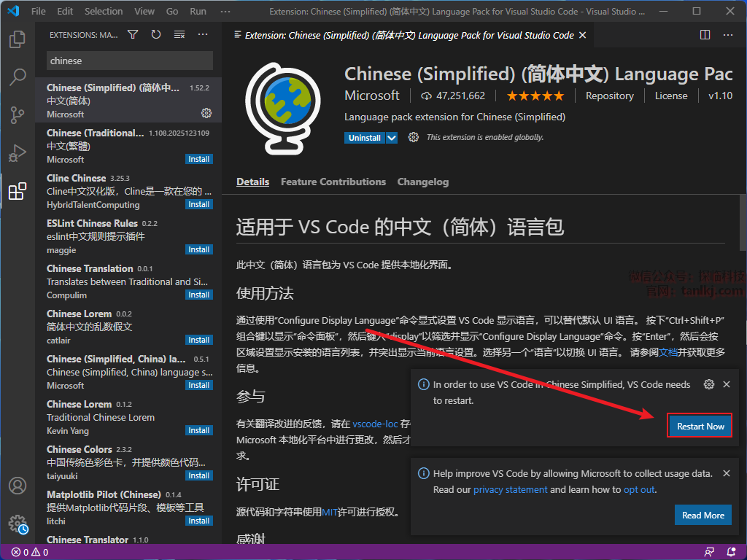Switch to the Changelog tab
Viewport: 747px width, 560px height.
(422, 182)
